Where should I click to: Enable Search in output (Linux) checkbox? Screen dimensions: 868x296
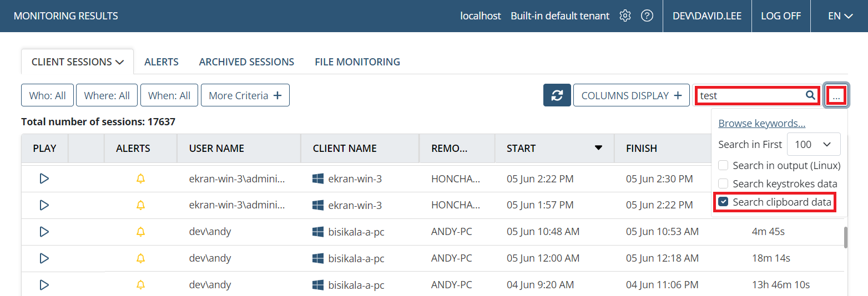point(723,165)
